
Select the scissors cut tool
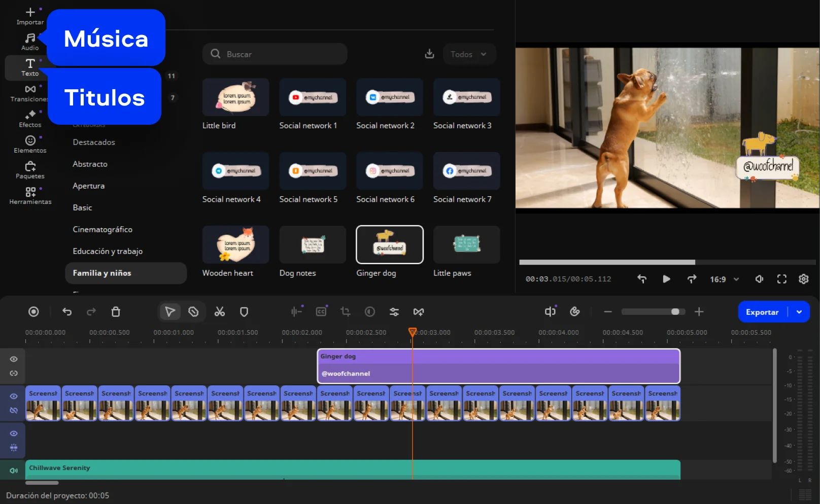219,312
